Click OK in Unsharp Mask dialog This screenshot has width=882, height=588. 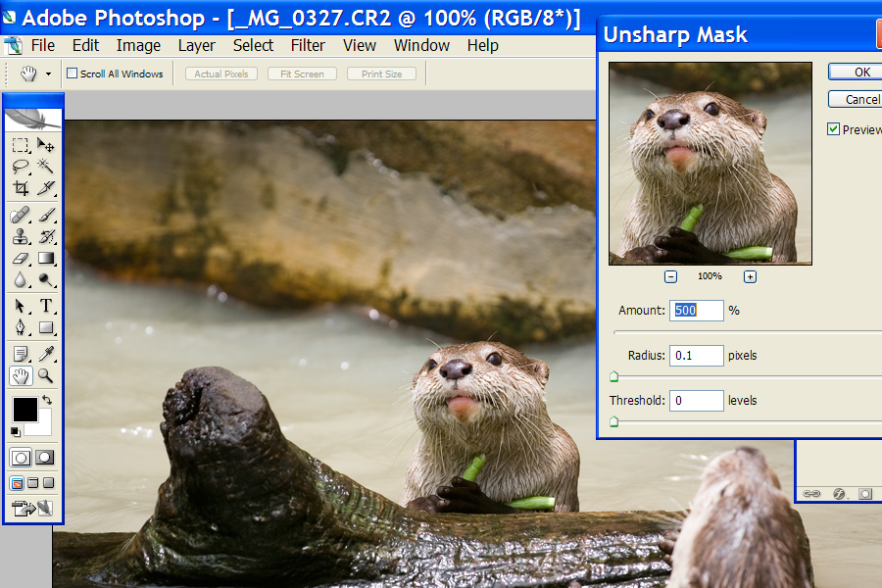tap(860, 72)
